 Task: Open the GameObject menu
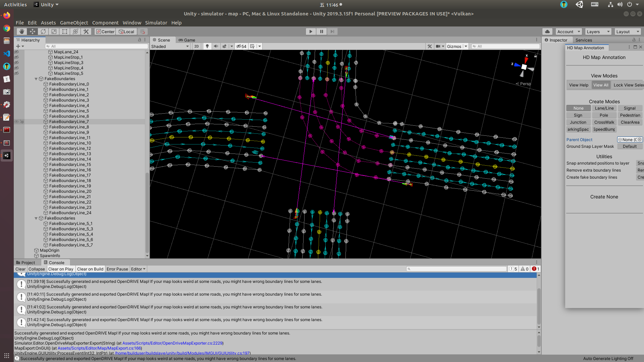tap(74, 23)
